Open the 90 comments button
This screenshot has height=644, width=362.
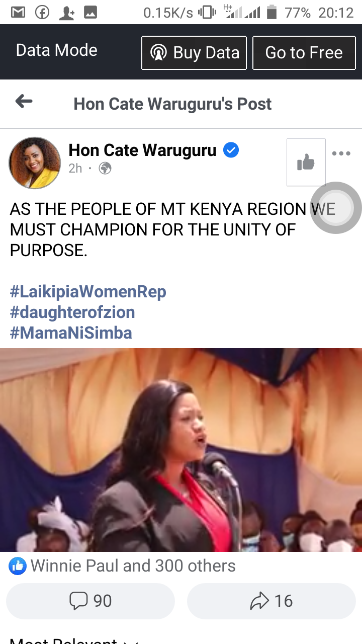(x=90, y=601)
